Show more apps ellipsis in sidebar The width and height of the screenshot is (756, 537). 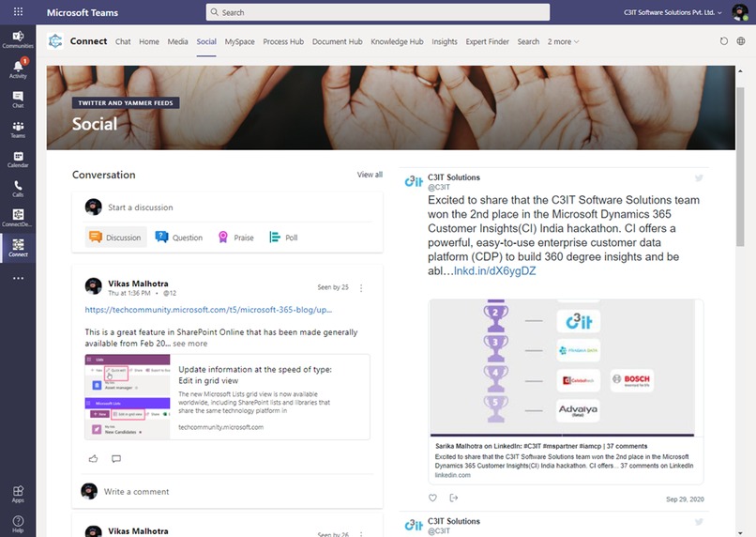[x=18, y=278]
